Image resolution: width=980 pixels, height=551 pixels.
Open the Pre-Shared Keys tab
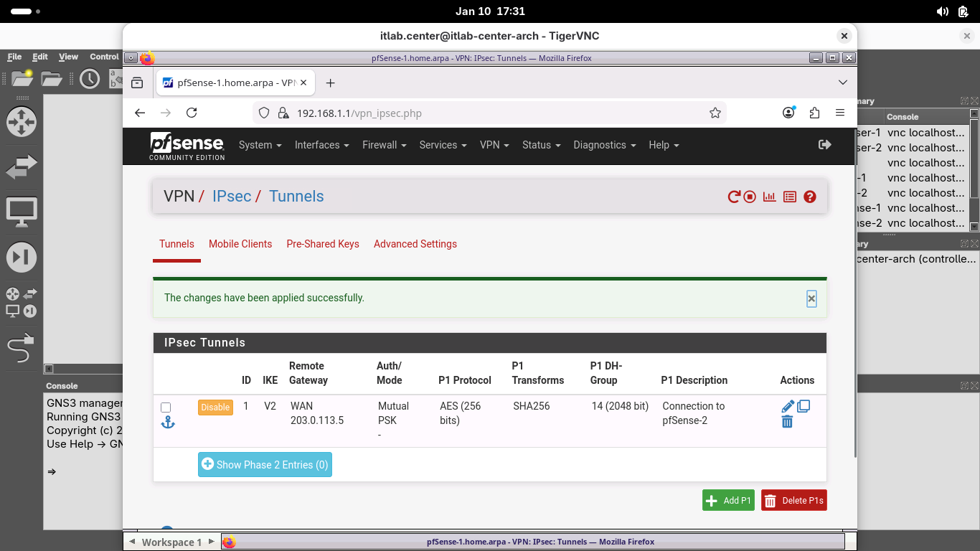coord(323,244)
